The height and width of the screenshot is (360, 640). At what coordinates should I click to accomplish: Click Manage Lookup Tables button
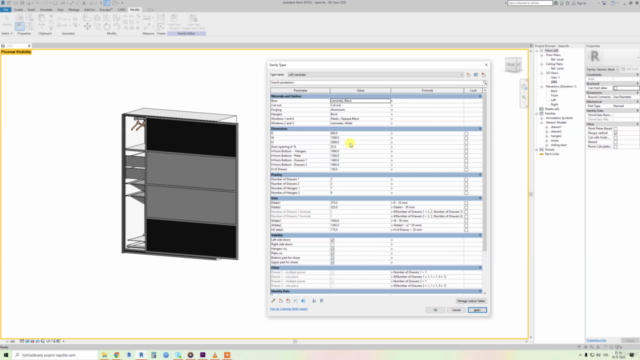tap(471, 301)
